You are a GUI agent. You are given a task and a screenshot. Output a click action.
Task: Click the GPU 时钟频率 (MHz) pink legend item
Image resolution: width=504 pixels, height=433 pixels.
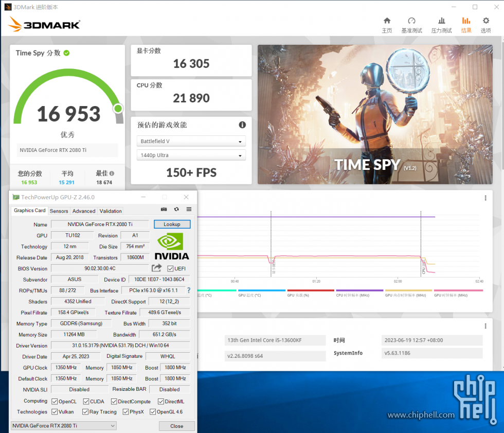pyautogui.click(x=458, y=293)
